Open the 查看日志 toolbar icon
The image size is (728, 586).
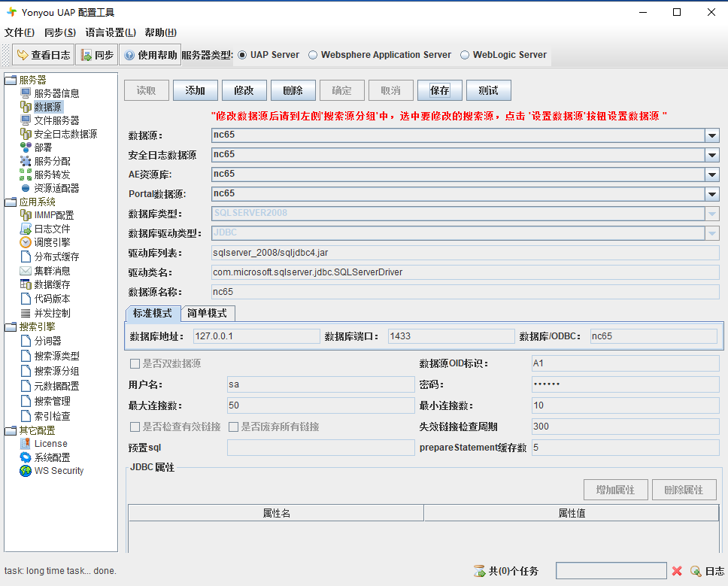[23, 55]
